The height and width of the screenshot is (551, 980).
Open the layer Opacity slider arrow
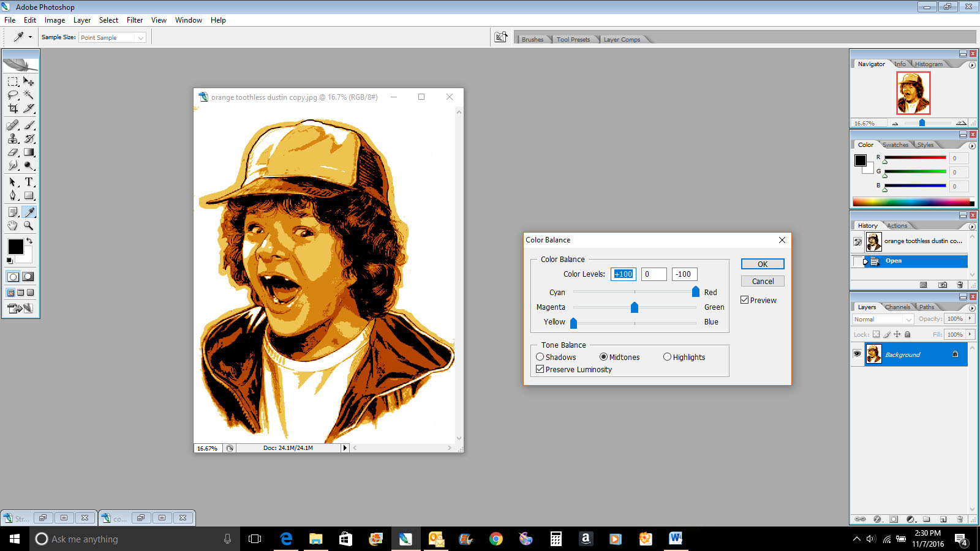click(970, 318)
